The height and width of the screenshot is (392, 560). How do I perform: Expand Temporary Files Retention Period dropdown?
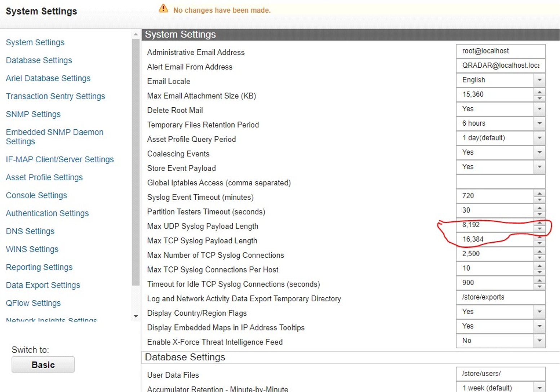[x=539, y=123]
